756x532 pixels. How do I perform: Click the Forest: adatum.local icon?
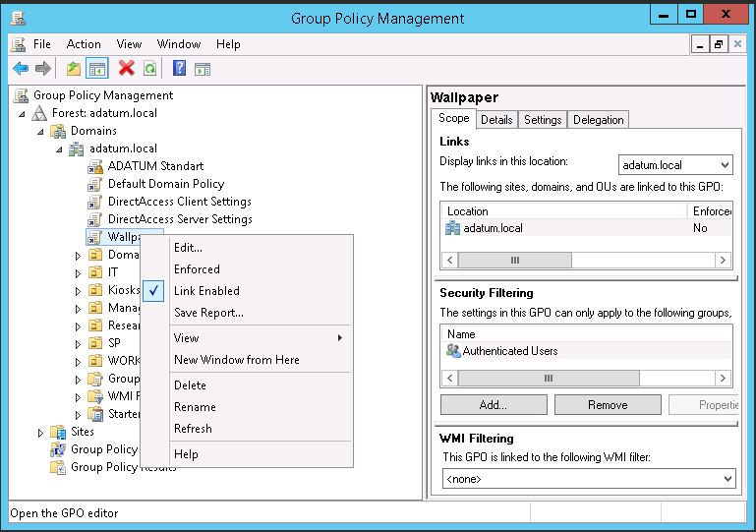pyautogui.click(x=39, y=113)
